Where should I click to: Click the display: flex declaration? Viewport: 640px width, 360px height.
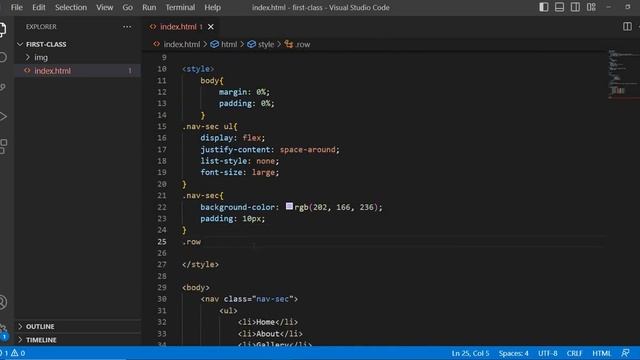pos(233,138)
